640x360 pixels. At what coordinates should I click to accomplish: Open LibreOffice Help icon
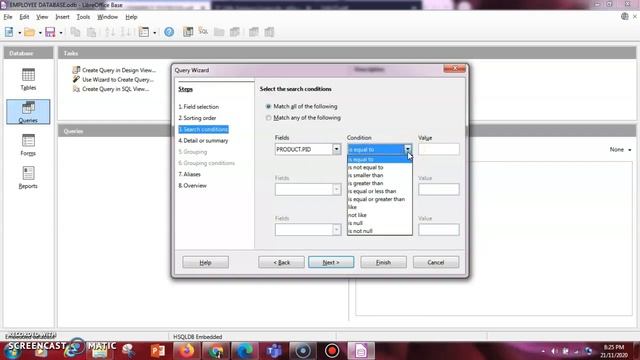point(169,32)
